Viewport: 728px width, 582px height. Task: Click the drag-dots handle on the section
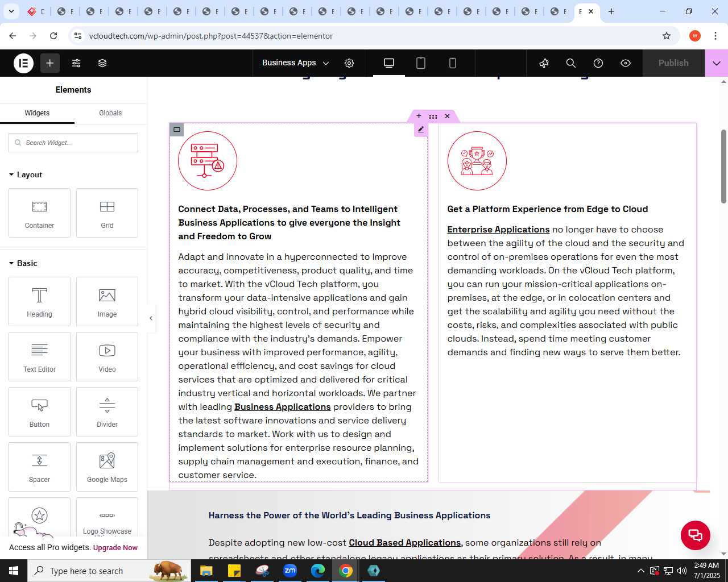[x=433, y=116]
